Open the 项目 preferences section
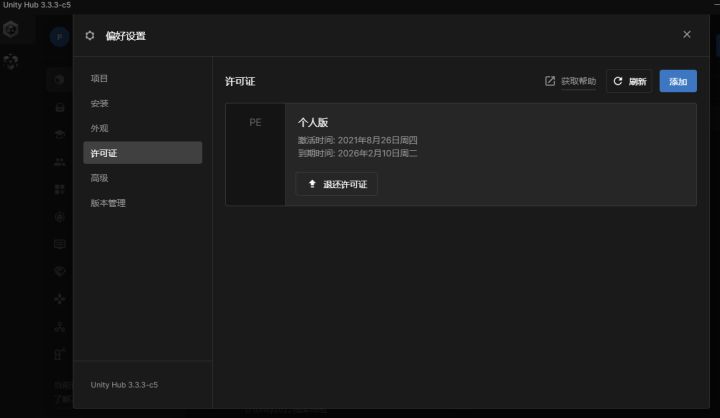The width and height of the screenshot is (720, 418). coord(142,79)
